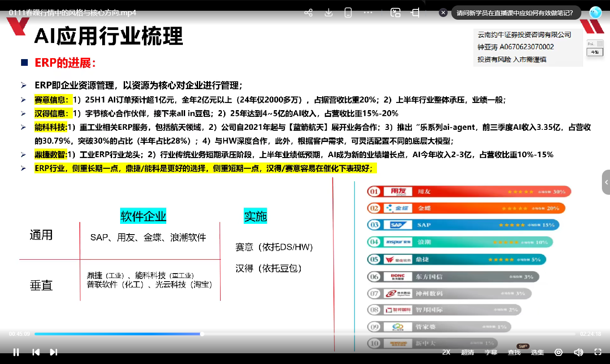Skip to the next video
This screenshot has height=364, width=610.
(x=53, y=352)
